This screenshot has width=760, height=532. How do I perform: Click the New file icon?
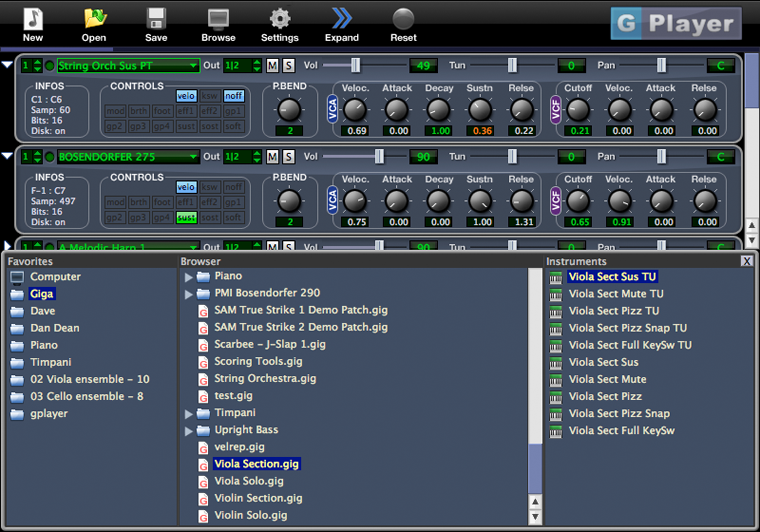(33, 19)
